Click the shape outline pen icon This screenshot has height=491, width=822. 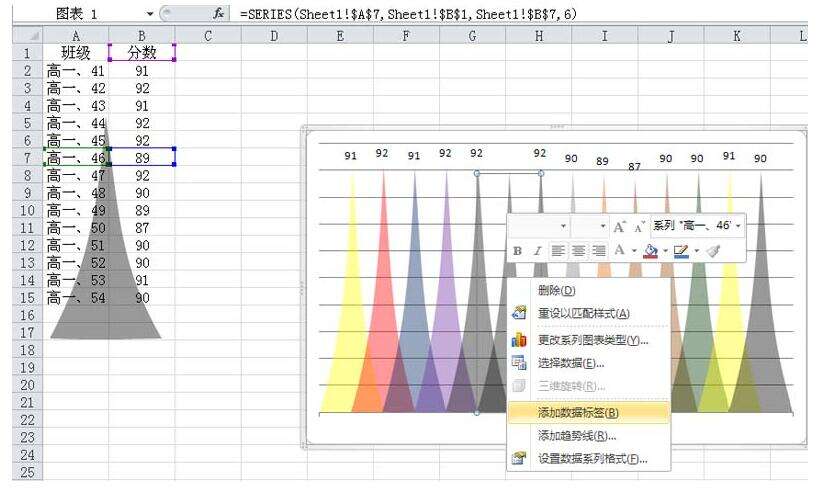681,251
